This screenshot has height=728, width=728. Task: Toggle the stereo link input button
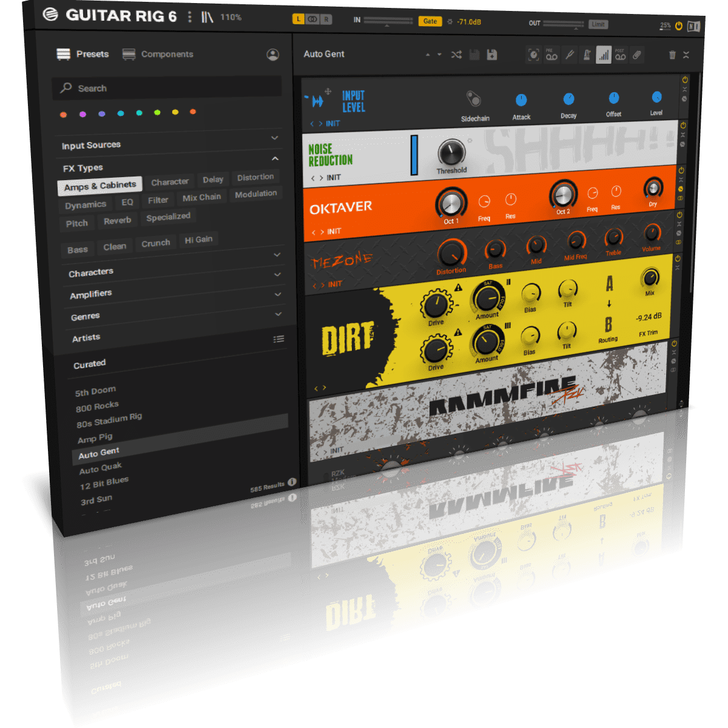pyautogui.click(x=312, y=19)
